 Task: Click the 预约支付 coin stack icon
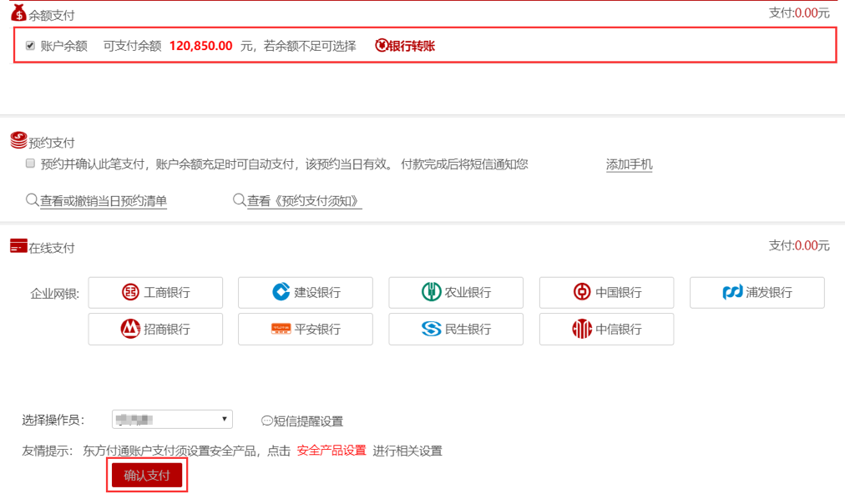pos(18,140)
